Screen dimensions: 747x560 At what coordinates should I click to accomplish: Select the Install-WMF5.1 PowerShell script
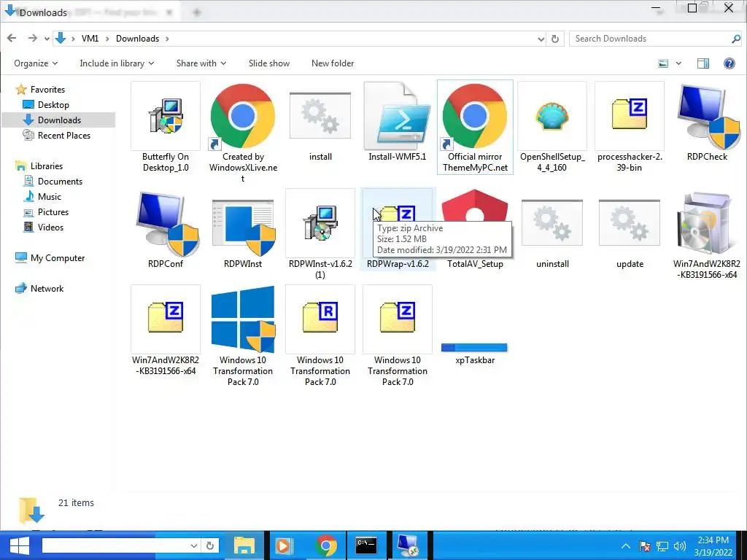[x=398, y=116]
